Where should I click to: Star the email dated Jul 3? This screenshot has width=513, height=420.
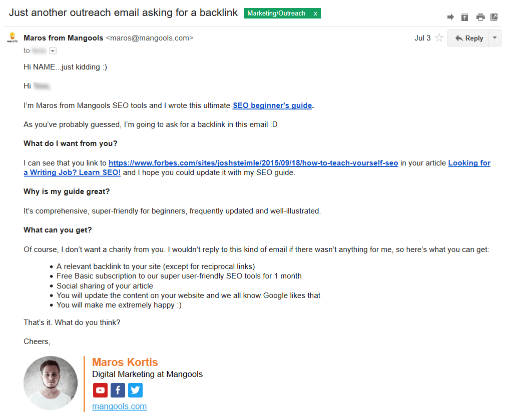439,38
